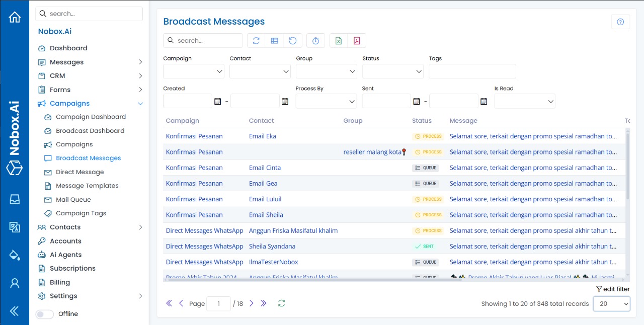This screenshot has width=644, height=325.
Task: Open the Status filter dropdown
Action: 393,71
